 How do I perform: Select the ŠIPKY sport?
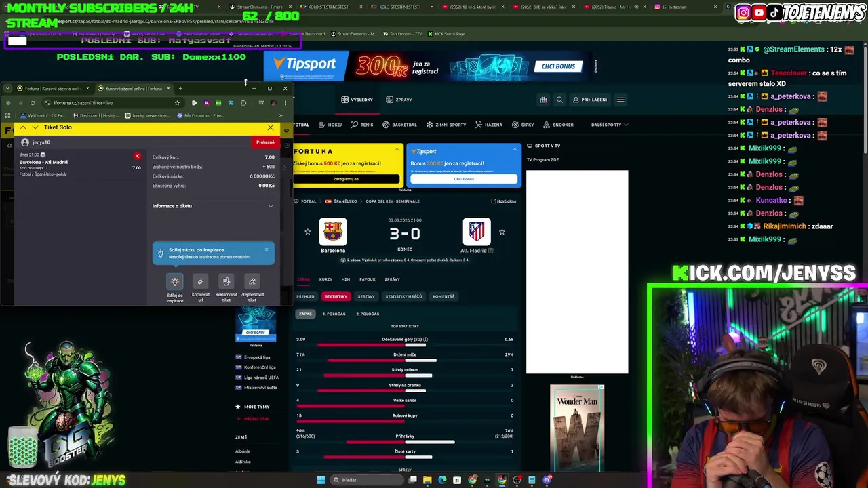tap(523, 125)
